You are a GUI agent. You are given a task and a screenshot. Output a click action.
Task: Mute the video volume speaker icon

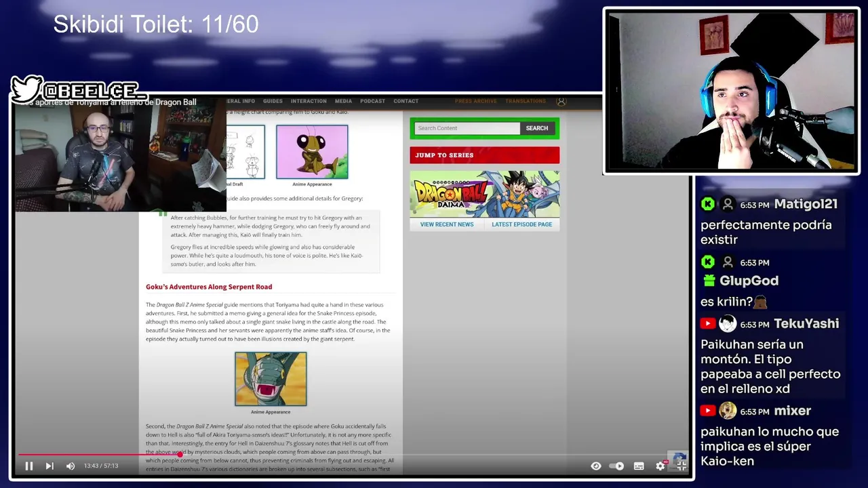(x=71, y=466)
